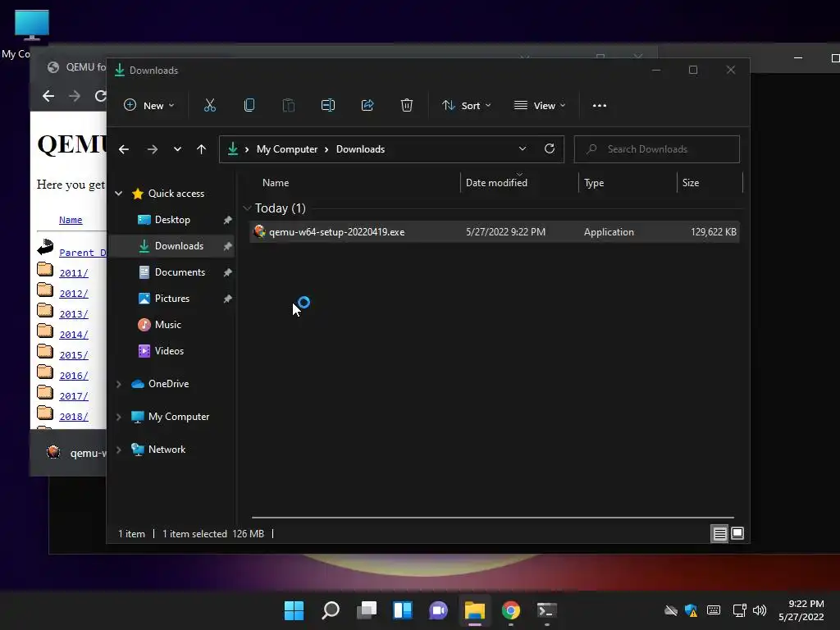Select the qemu-w64-setup-20220419.exe file

tap(495, 232)
